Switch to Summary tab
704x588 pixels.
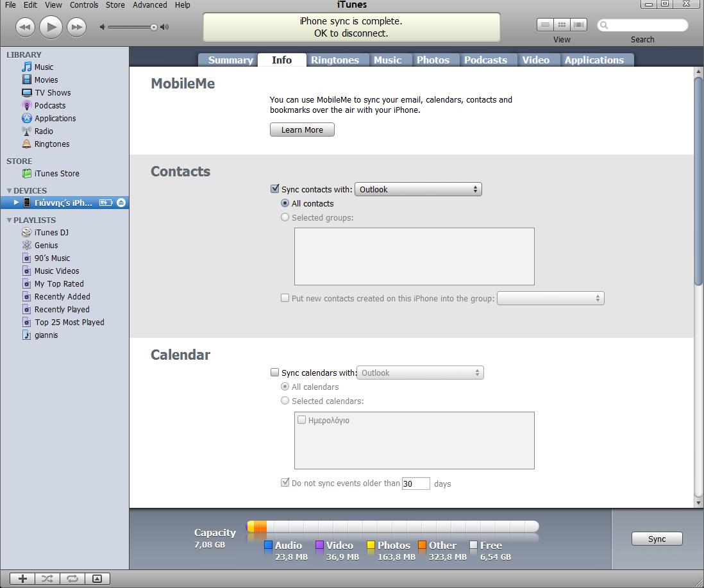click(230, 60)
